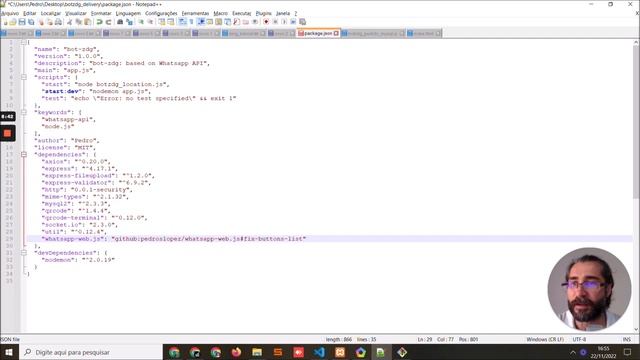The height and width of the screenshot is (360, 640).
Task: Click the Save All toolbar icon
Action: coord(31,22)
